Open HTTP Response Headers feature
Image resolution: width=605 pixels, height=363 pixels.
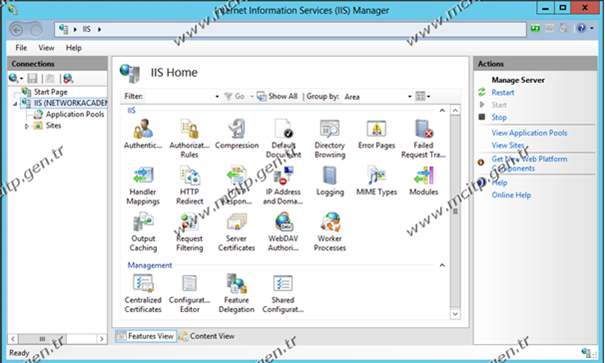point(237,185)
